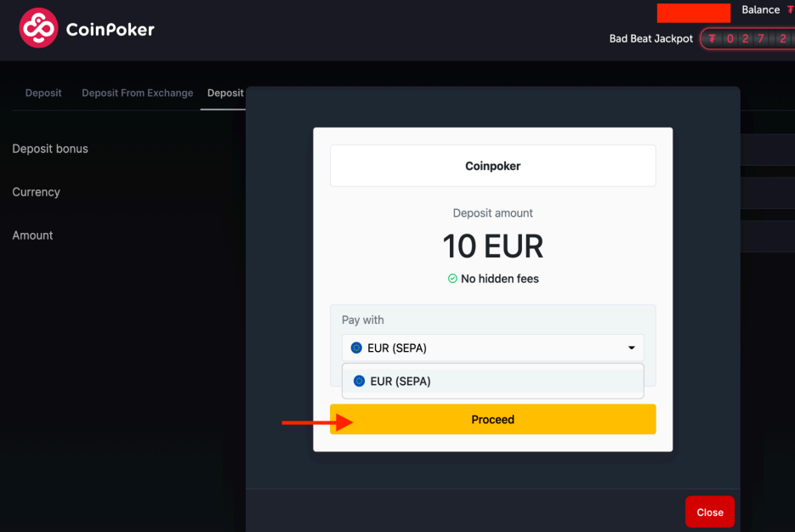Open the EUR (SEPA) payment method selector
This screenshot has height=532, width=795.
(x=493, y=348)
